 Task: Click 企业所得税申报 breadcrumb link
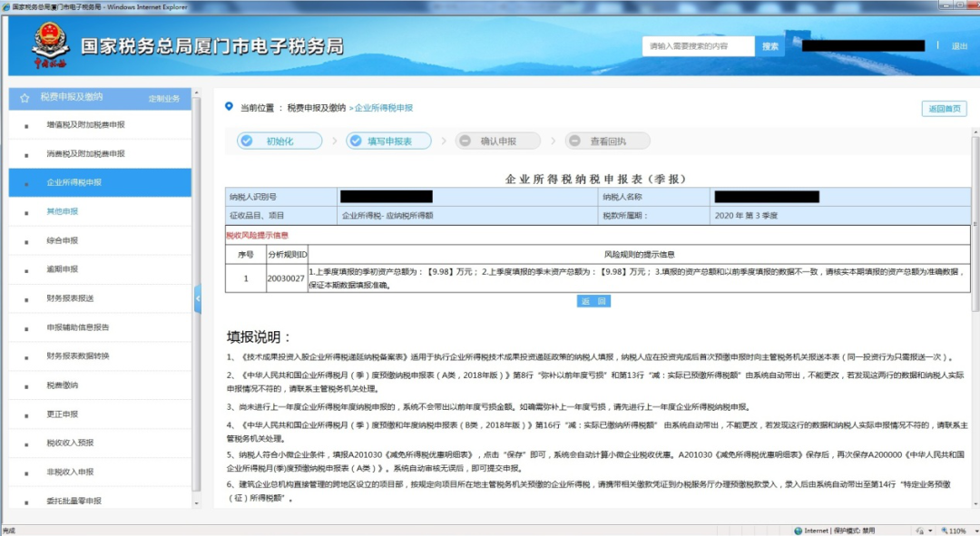pos(384,108)
